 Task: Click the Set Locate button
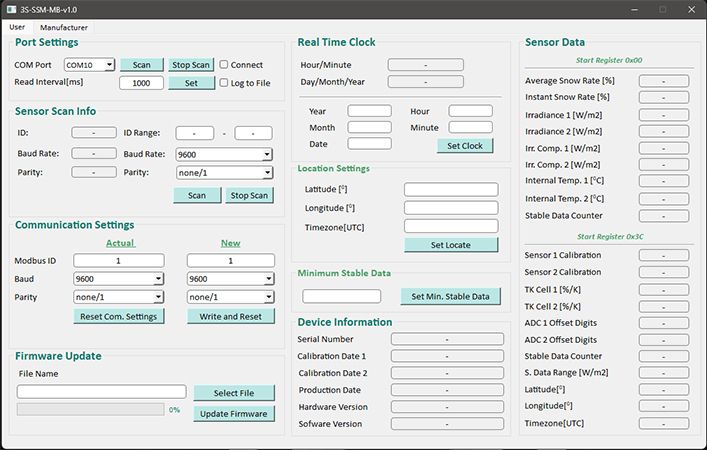[451, 245]
